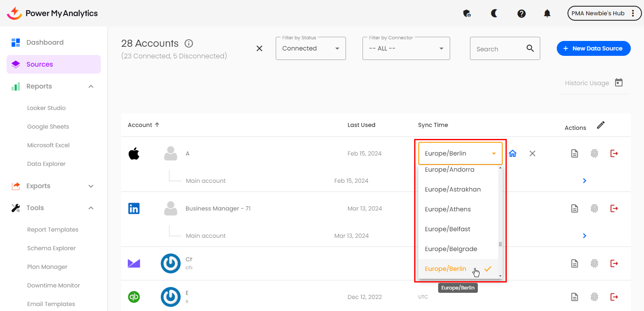
Task: Toggle dark mode moon icon
Action: click(494, 13)
